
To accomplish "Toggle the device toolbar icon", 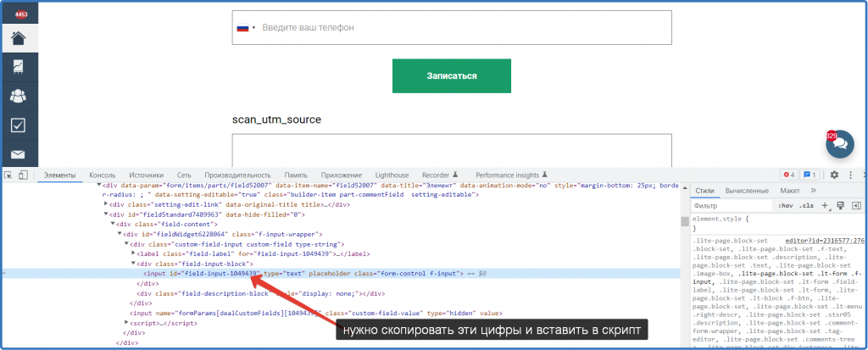I will (x=23, y=175).
